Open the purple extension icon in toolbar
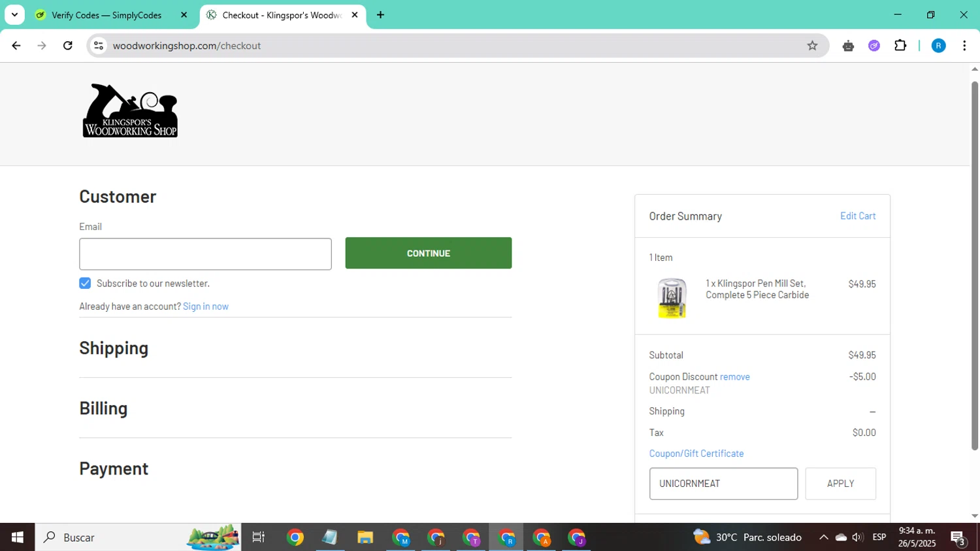This screenshot has height=551, width=980. click(874, 46)
